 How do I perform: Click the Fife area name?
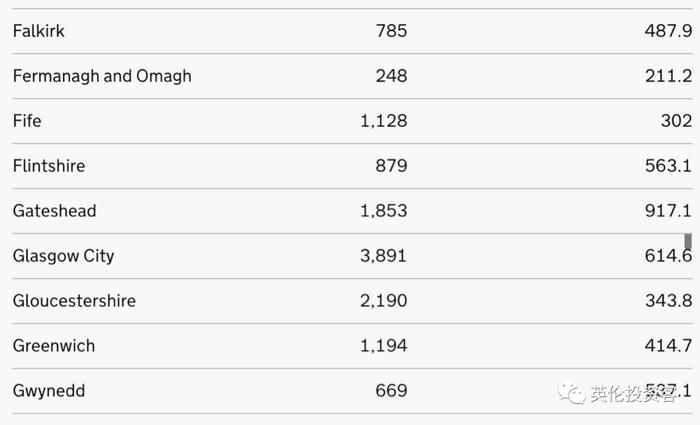tap(27, 121)
